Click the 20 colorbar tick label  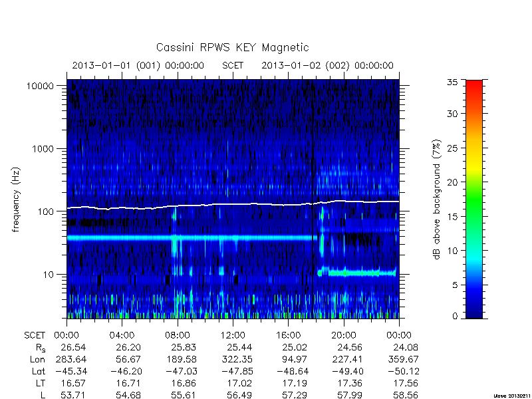(452, 182)
